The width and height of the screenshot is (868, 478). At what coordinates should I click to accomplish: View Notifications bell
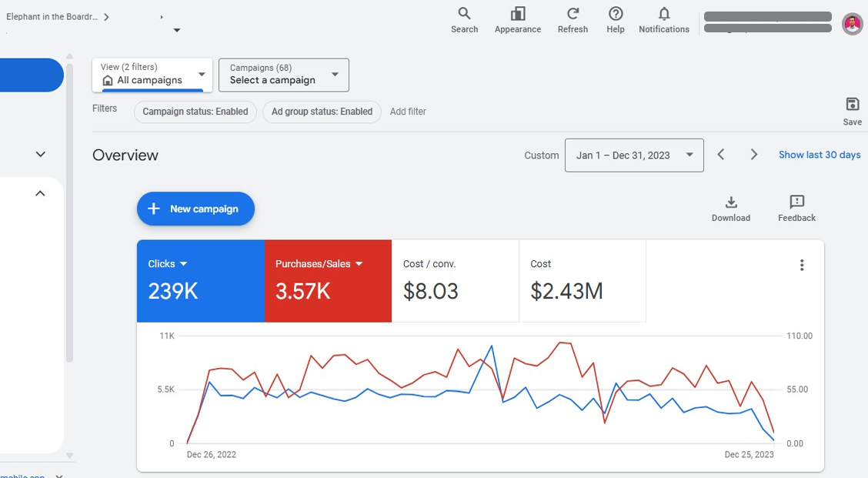point(663,20)
